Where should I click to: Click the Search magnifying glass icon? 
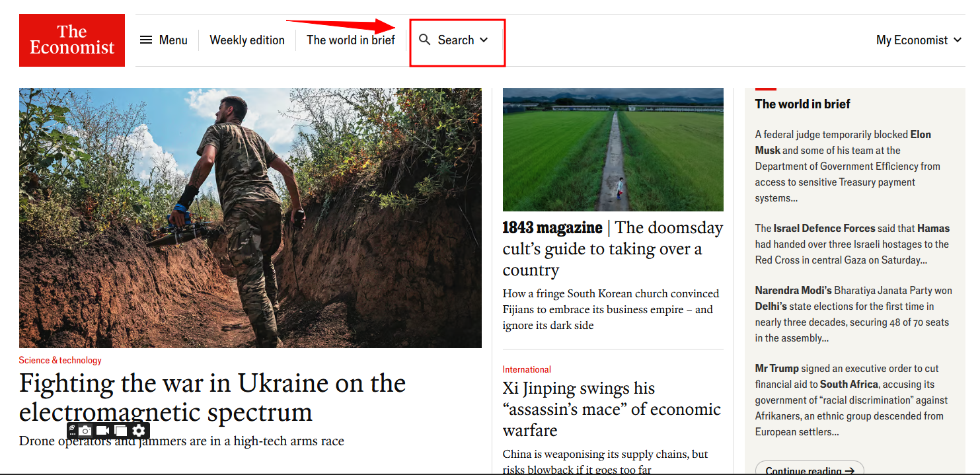[x=425, y=40]
